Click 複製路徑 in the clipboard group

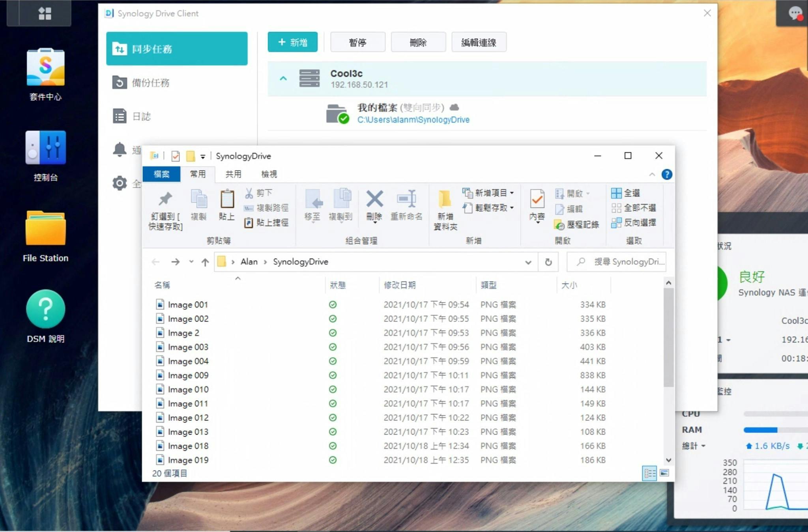pos(266,208)
